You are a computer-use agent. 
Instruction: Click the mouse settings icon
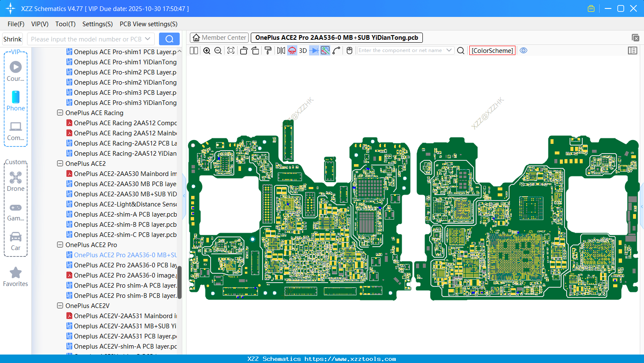(x=349, y=51)
